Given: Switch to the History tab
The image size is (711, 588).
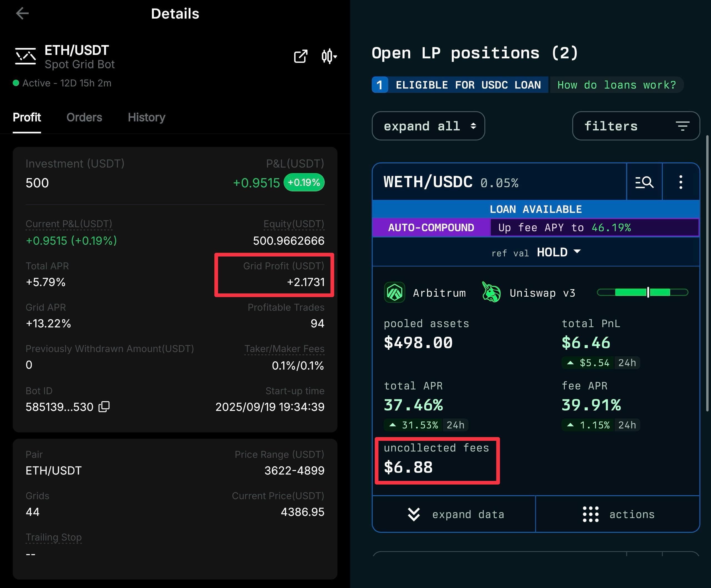Looking at the screenshot, I should pyautogui.click(x=146, y=117).
